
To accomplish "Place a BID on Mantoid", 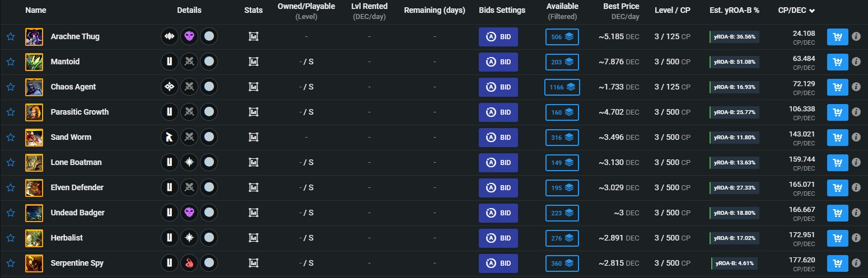I will [498, 62].
